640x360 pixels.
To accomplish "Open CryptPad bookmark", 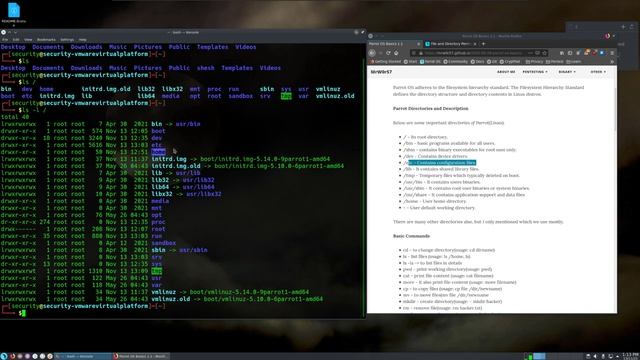I will tap(510, 62).
